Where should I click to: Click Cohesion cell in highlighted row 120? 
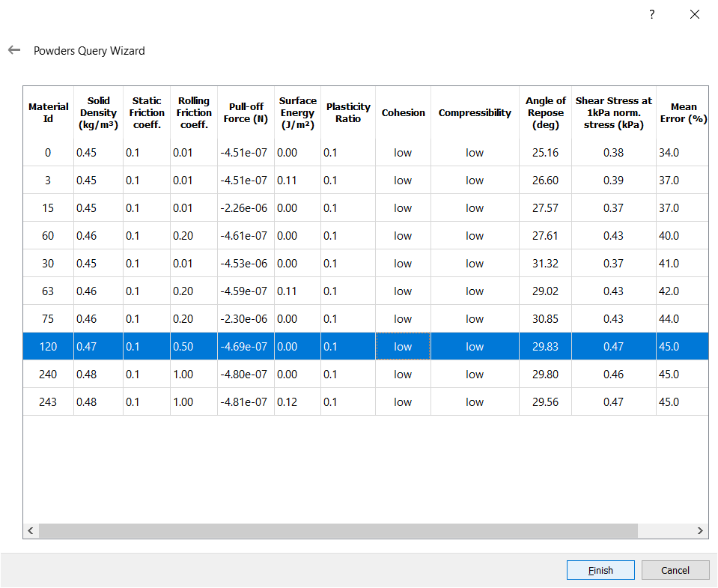click(x=403, y=347)
